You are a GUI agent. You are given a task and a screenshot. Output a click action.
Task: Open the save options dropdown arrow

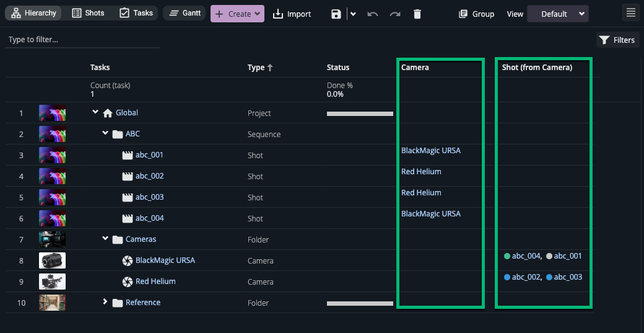[353, 14]
